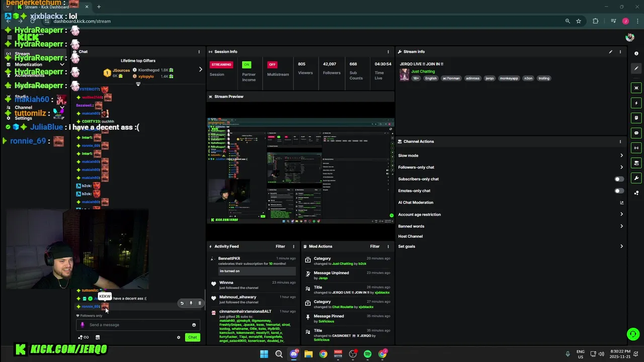Click the mod actions note icon in right sidebar
The width and height of the screenshot is (644, 362).
[x=636, y=118]
